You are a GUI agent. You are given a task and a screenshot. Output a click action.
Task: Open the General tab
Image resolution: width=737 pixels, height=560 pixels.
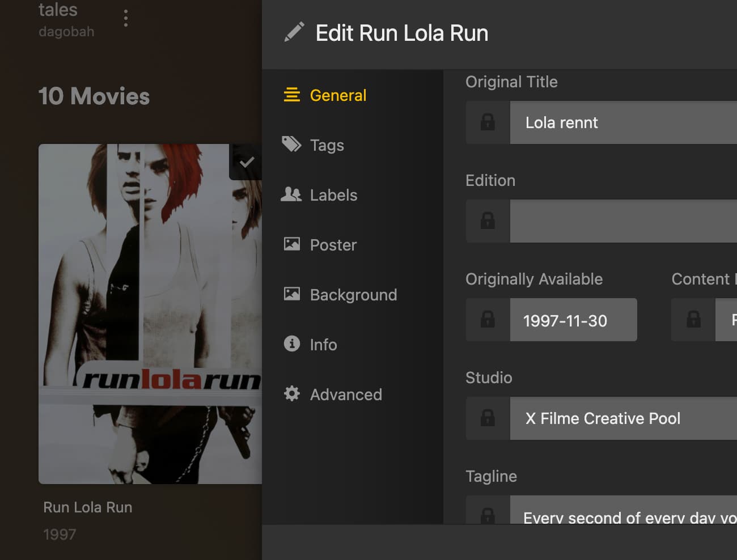[325, 95]
